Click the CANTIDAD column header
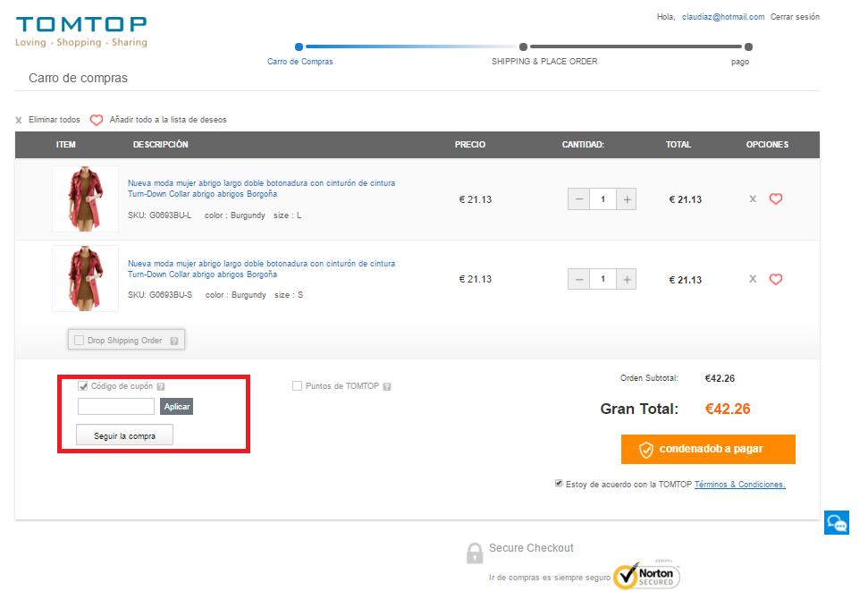The width and height of the screenshot is (868, 591). coord(583,145)
